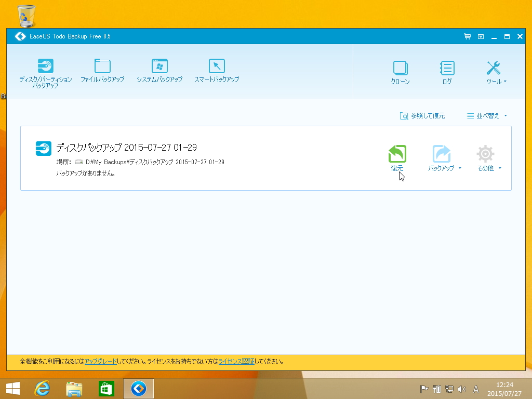This screenshot has height=399, width=532.
Task: Click task title ディスクバックアップ 2015-07-27 01-29
Action: click(127, 148)
